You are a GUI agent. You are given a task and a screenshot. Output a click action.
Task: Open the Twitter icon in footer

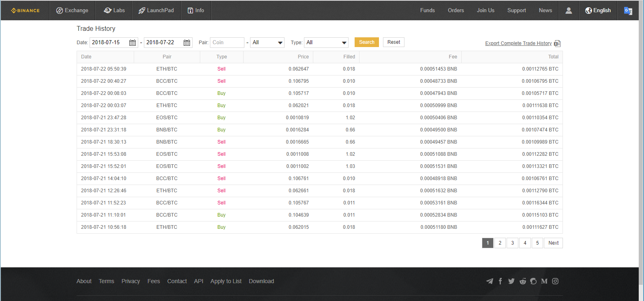pos(511,281)
